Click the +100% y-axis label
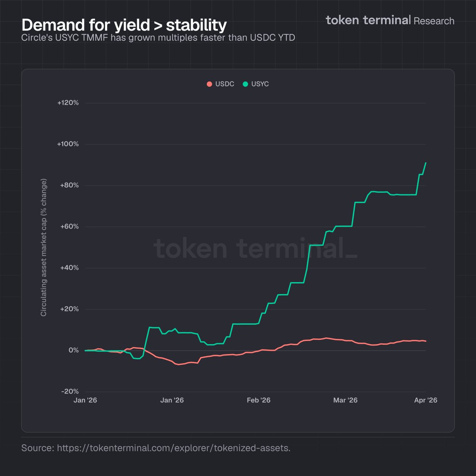476x476 pixels. tap(68, 144)
